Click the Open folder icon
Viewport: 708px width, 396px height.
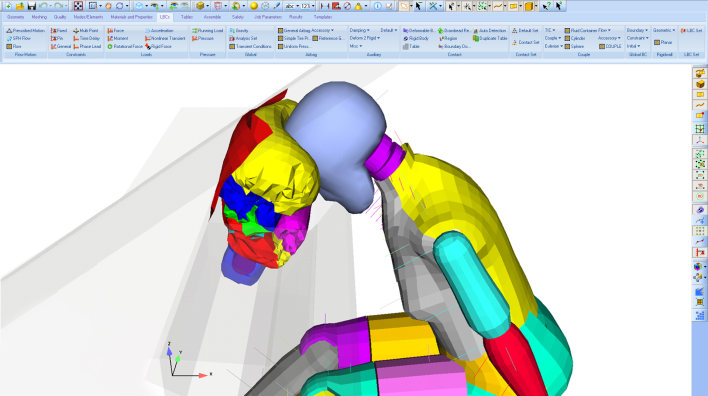[20, 6]
